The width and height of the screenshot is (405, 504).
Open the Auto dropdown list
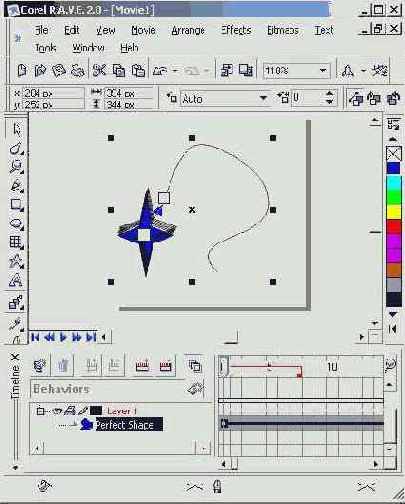click(263, 98)
